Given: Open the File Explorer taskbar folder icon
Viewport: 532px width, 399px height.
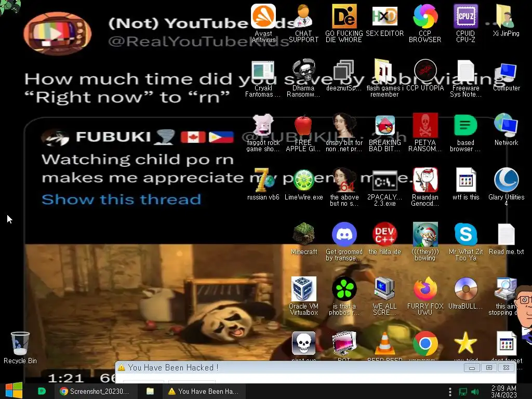Looking at the screenshot, I should point(150,391).
